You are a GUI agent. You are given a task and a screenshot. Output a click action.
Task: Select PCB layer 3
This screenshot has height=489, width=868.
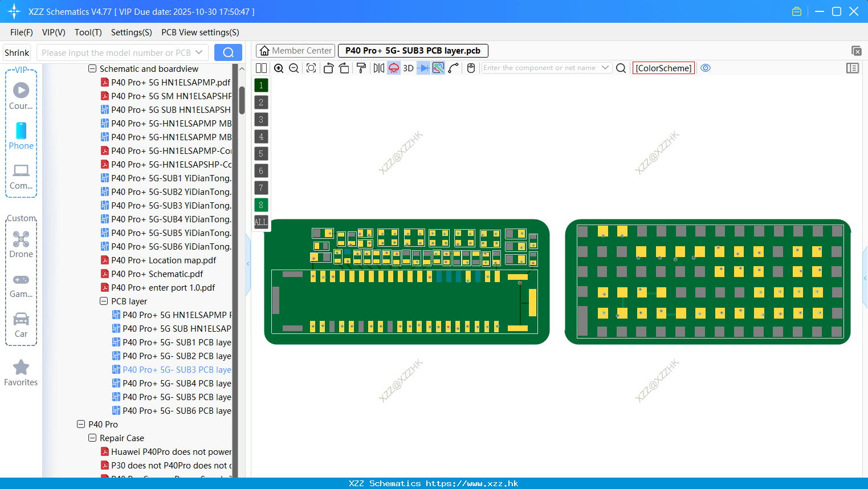pyautogui.click(x=261, y=120)
